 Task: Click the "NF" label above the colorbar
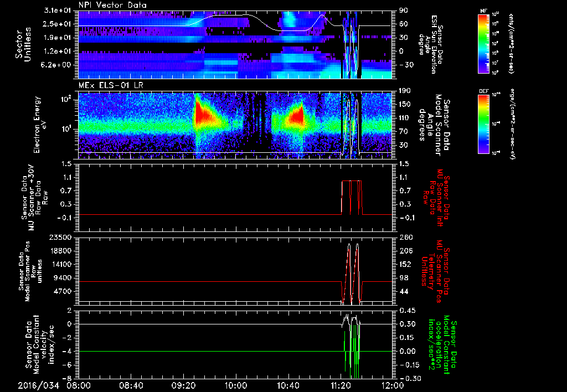coord(483,11)
